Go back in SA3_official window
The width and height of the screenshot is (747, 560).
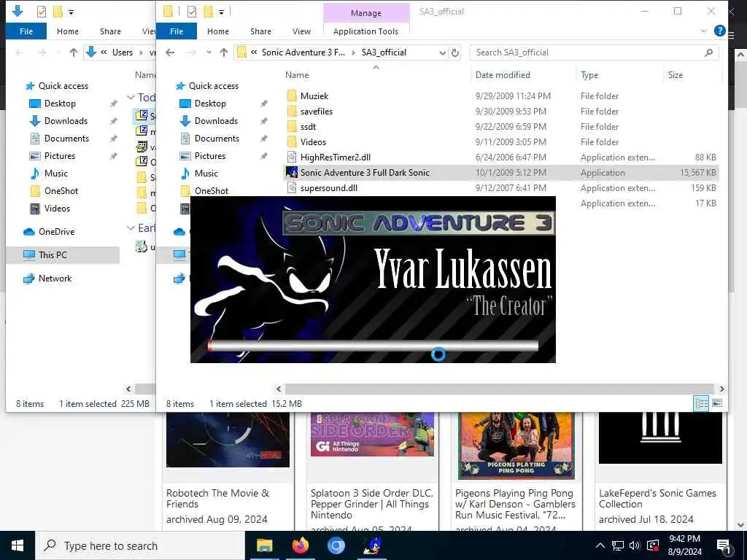point(170,52)
